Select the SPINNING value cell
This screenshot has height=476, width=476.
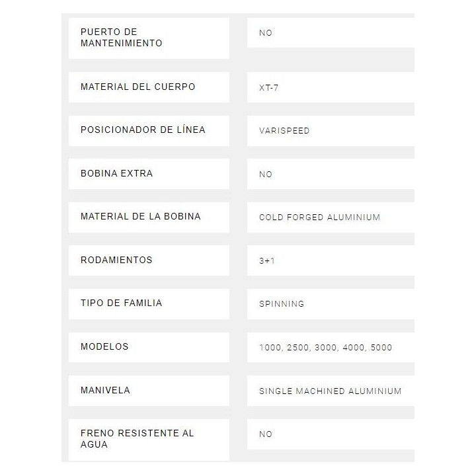point(282,303)
